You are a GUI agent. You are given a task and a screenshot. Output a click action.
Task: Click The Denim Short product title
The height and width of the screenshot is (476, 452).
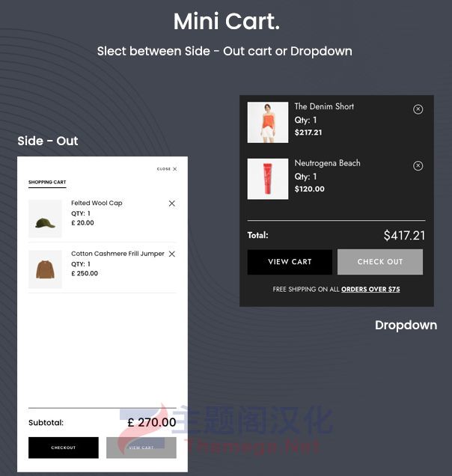[x=324, y=106]
